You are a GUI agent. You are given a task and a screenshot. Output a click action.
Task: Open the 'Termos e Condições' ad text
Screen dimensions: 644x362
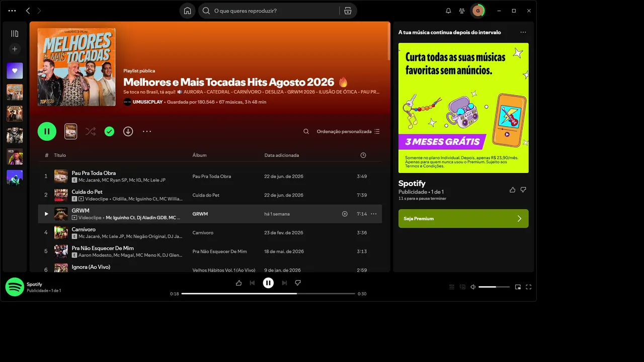(424, 166)
